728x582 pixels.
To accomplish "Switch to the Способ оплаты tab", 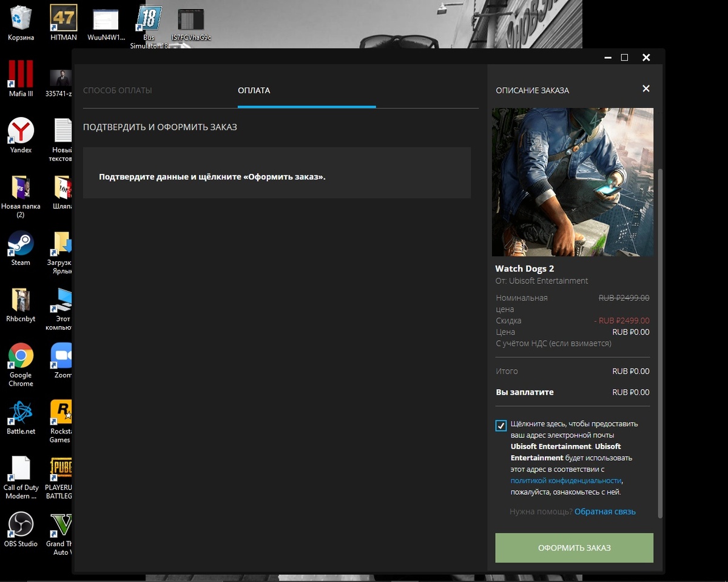I will 118,90.
